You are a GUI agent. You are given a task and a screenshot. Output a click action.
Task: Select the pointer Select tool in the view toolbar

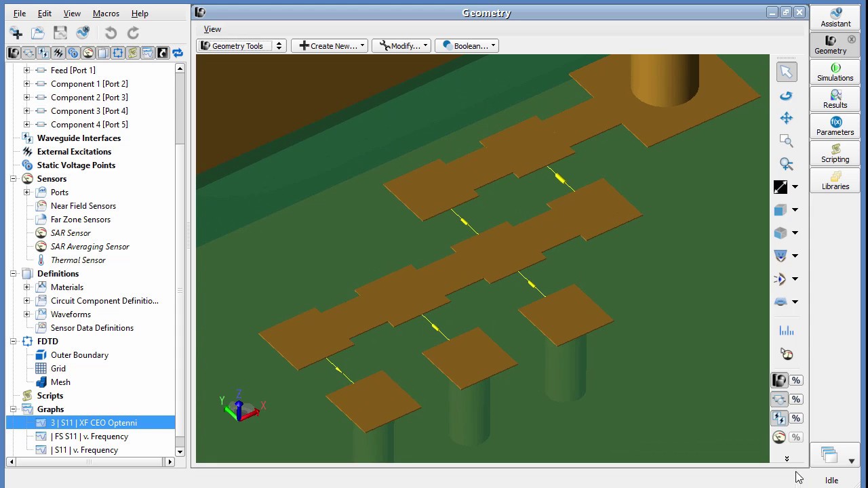[786, 72]
